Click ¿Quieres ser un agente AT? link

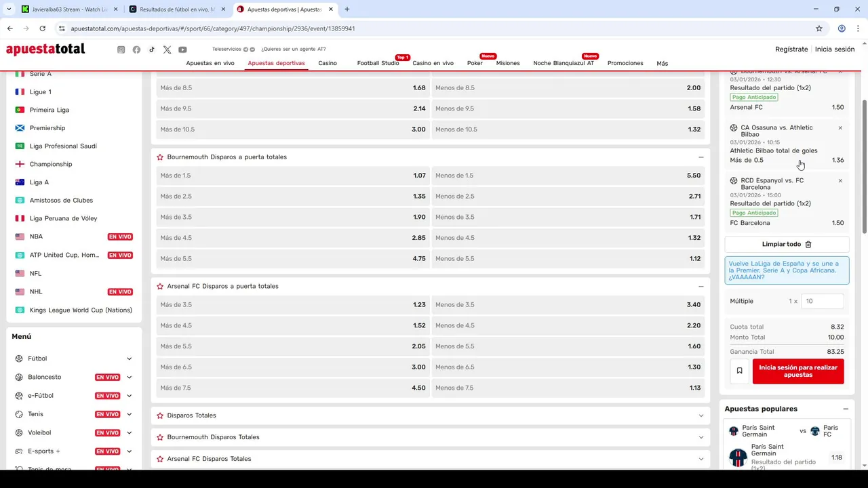coord(293,49)
